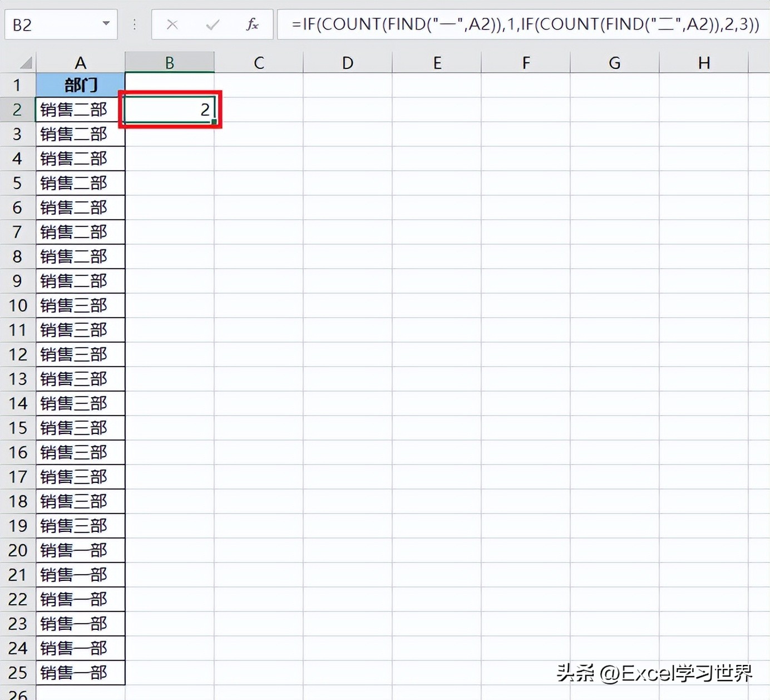Select cell A22 with 销售一部
Screen dimensions: 770x700
(x=81, y=599)
